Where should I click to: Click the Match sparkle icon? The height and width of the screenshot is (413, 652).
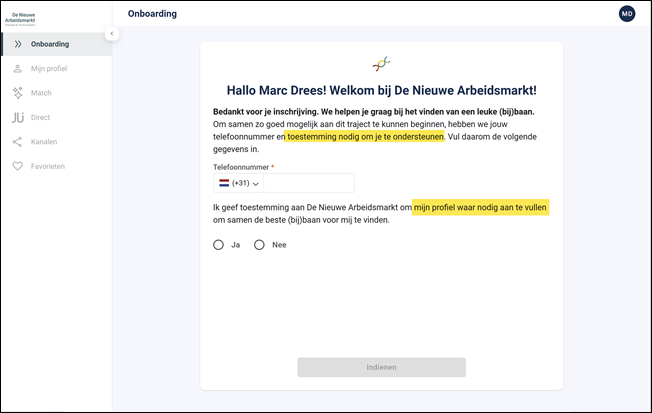(x=17, y=93)
